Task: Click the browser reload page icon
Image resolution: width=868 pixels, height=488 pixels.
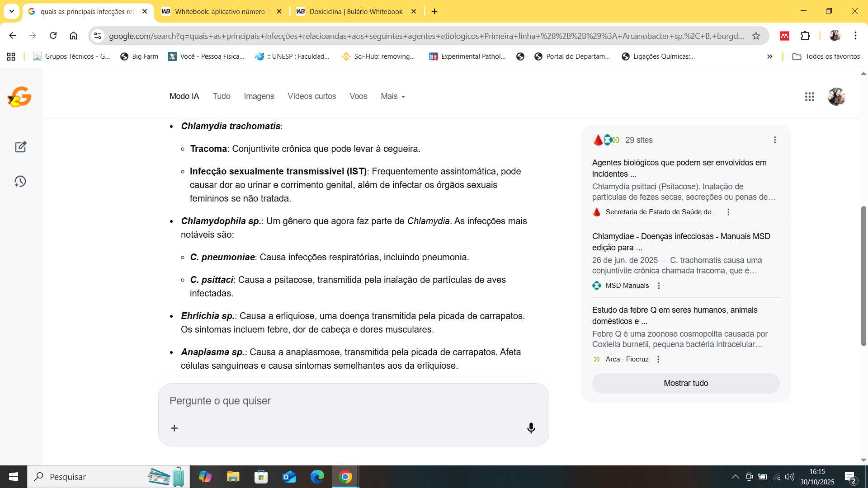Action: click(53, 36)
